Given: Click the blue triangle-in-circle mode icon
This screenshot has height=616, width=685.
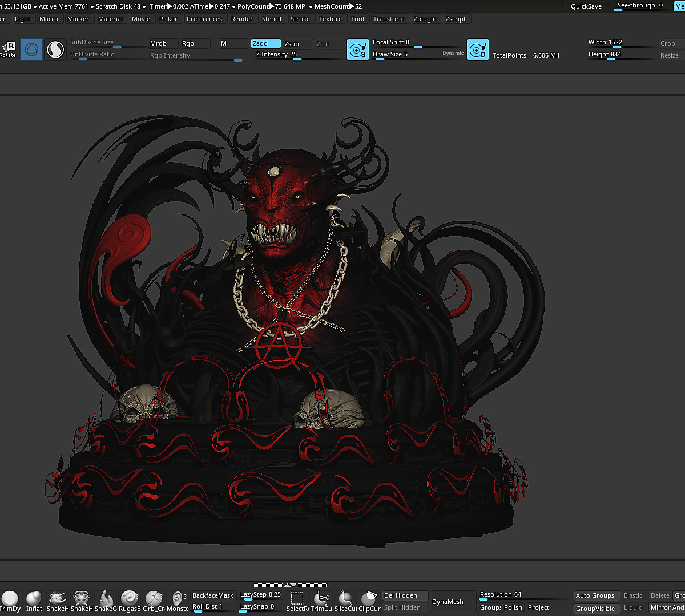Looking at the screenshot, I should click(31, 50).
